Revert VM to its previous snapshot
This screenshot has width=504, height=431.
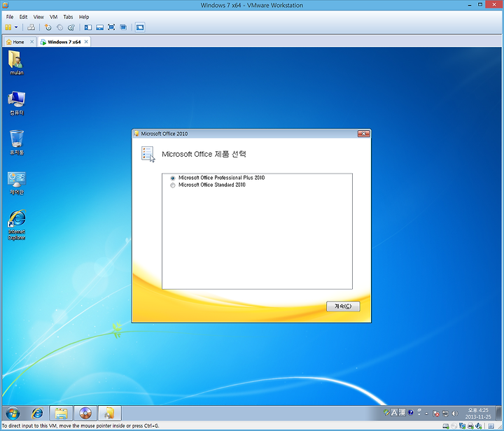59,27
